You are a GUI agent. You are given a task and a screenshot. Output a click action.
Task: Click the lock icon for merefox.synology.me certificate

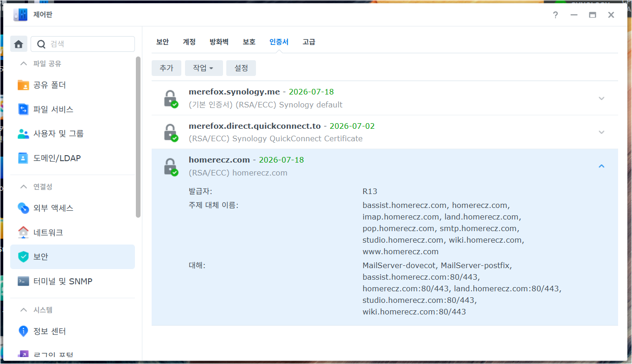pyautogui.click(x=171, y=98)
